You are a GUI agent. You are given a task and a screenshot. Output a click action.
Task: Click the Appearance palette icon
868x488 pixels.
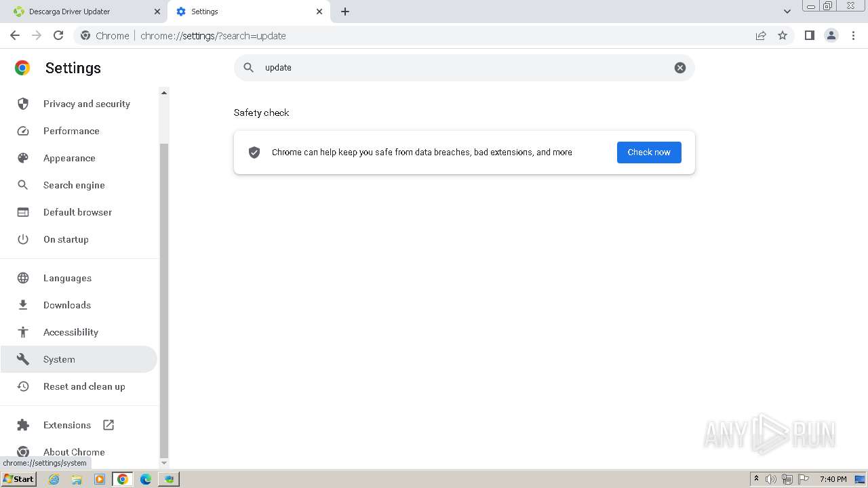(x=23, y=158)
